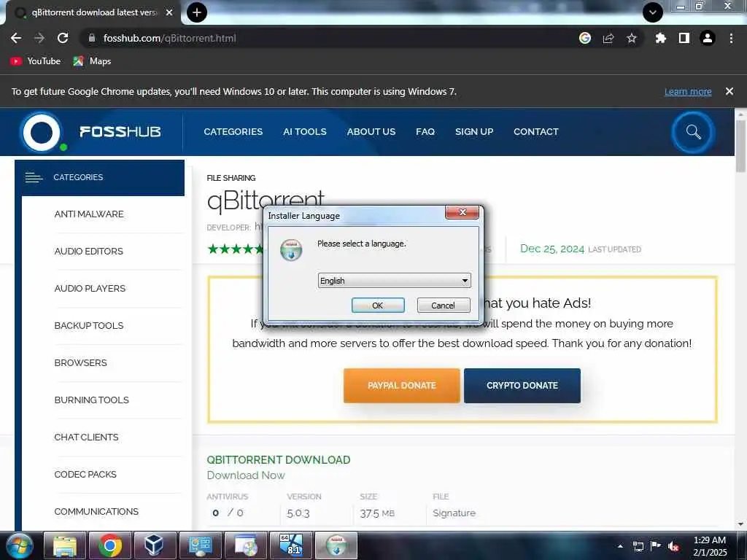Open AUDIO EDITORS category
The image size is (747, 560).
click(x=88, y=252)
